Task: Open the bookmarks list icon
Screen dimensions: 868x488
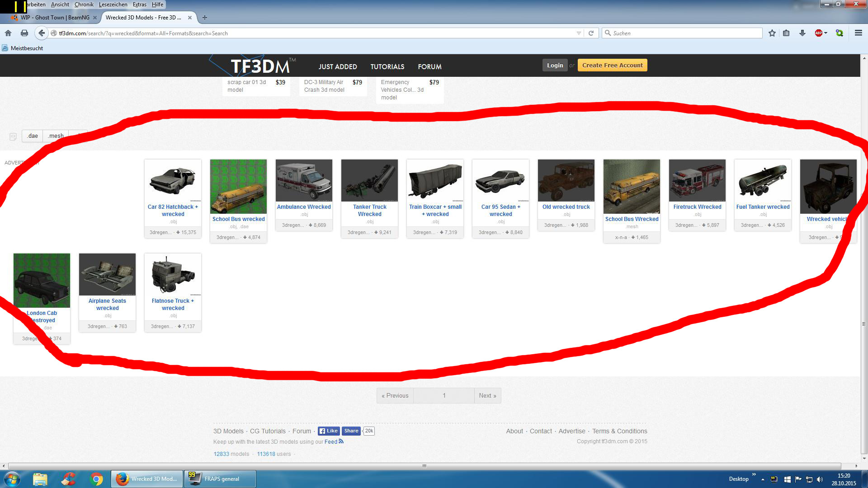Action: click(x=786, y=33)
